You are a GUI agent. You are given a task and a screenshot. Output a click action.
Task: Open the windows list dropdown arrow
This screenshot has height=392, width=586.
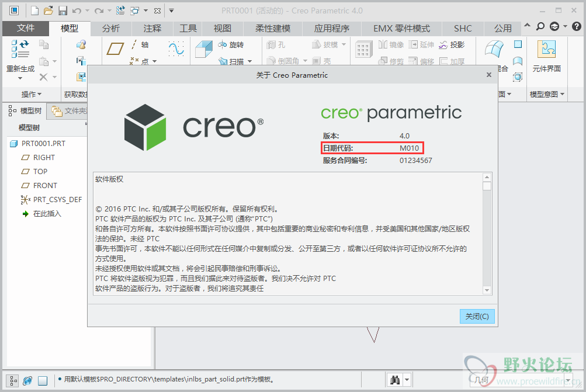(145, 11)
